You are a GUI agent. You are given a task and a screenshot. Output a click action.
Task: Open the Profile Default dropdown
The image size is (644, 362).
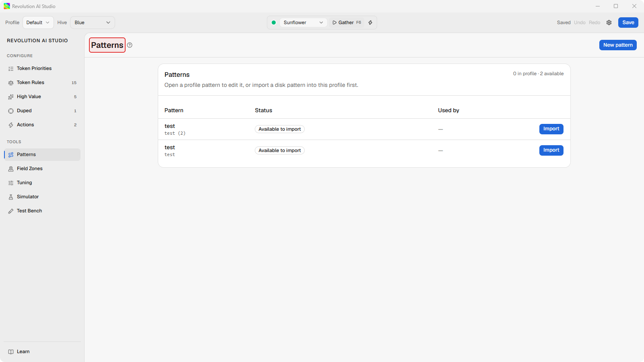[x=38, y=23]
